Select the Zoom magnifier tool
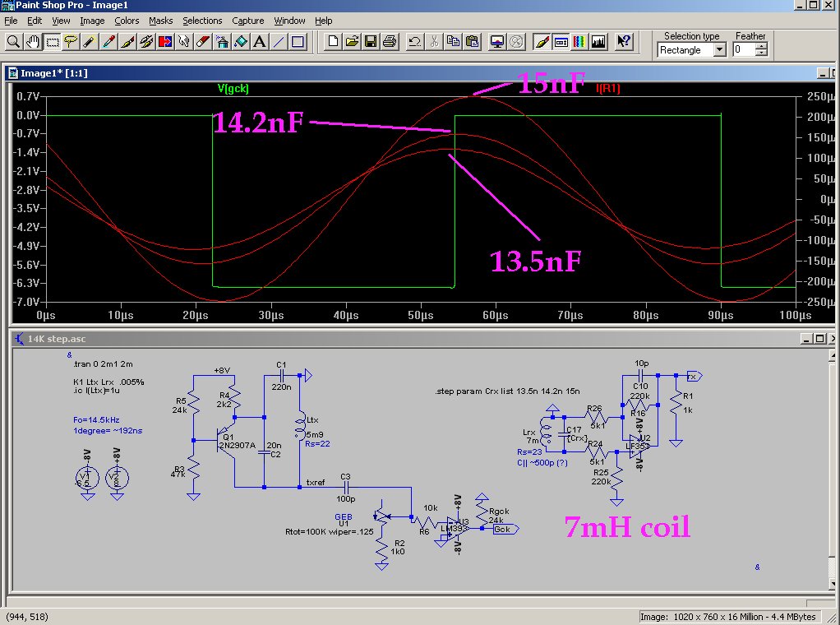 click(x=14, y=41)
